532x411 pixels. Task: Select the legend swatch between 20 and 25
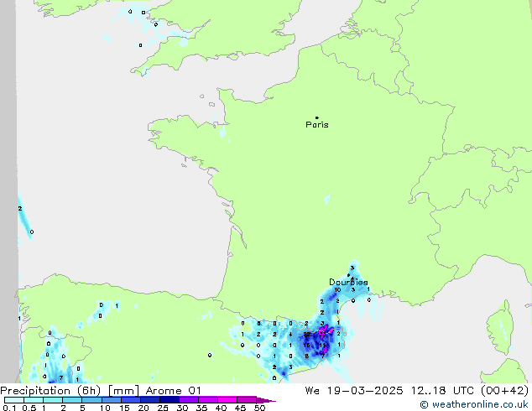pyautogui.click(x=149, y=400)
